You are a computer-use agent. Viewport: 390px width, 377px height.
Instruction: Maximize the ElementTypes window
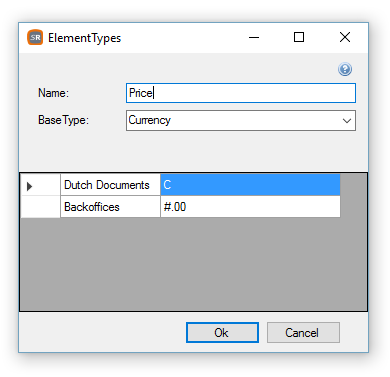tap(299, 37)
